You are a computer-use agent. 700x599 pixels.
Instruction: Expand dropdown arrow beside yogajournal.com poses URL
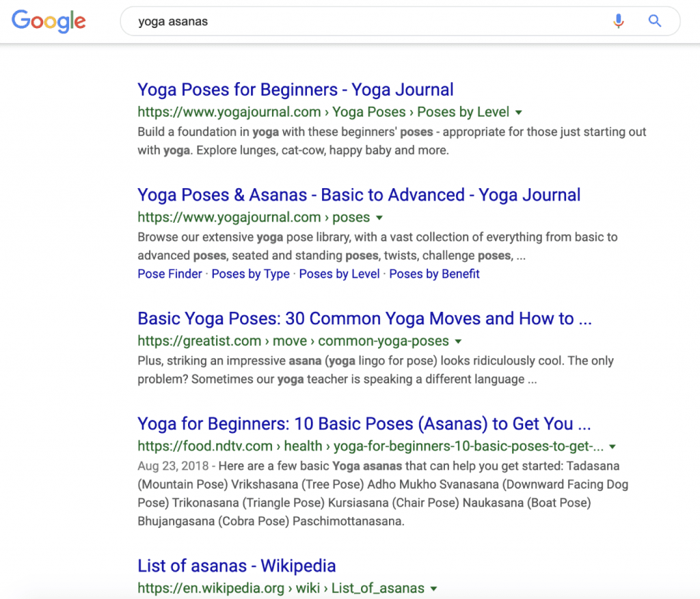379,218
